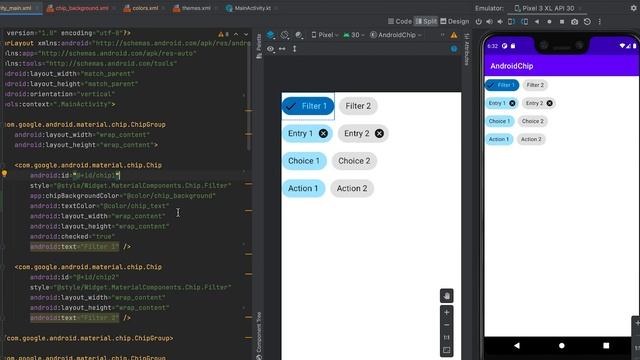This screenshot has height=360, width=640.
Task: Open AndroidChip theme dropdown
Action: (396, 35)
